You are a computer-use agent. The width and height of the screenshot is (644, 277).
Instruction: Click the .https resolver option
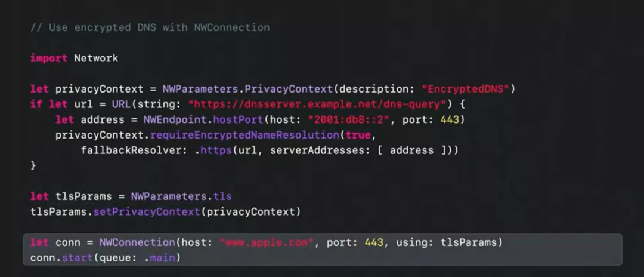coord(213,150)
